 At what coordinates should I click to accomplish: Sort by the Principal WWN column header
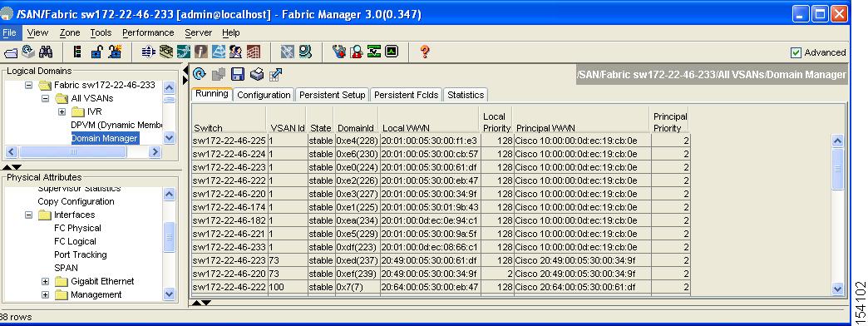pos(581,120)
